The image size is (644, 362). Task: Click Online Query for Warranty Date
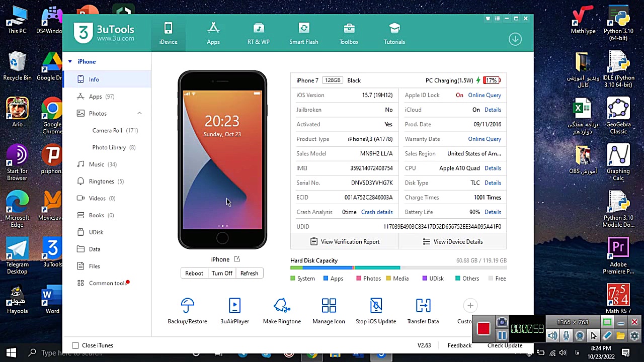coord(485,139)
